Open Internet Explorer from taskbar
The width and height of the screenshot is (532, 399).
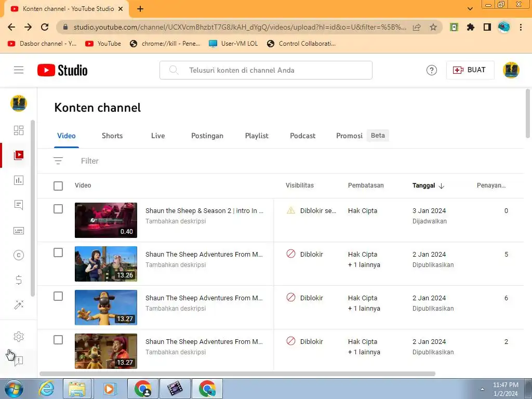[x=46, y=389]
